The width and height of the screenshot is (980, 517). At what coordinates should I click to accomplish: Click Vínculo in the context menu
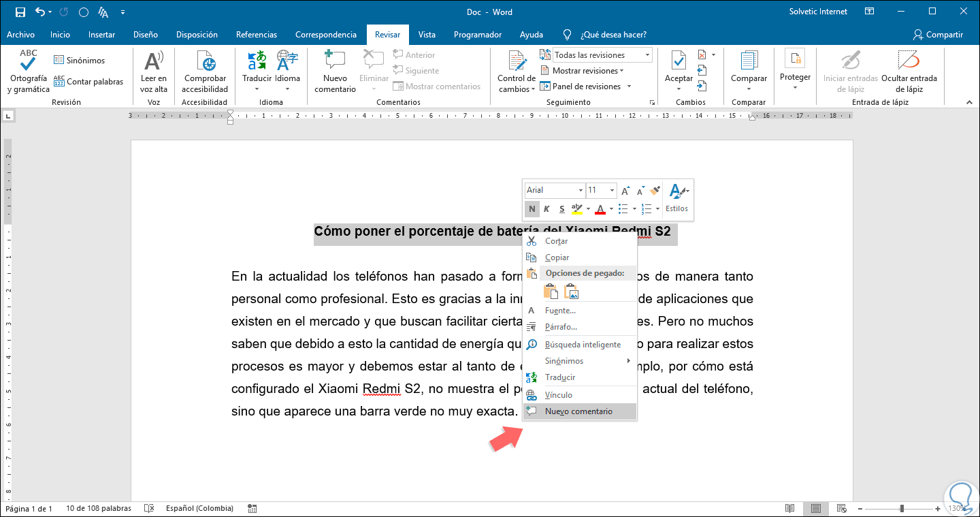(x=559, y=395)
